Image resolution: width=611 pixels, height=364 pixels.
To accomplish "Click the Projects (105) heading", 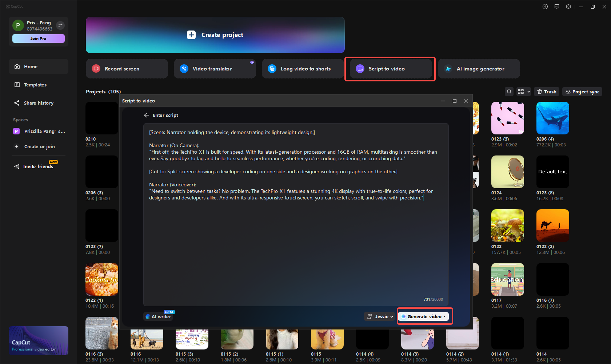I will (103, 92).
